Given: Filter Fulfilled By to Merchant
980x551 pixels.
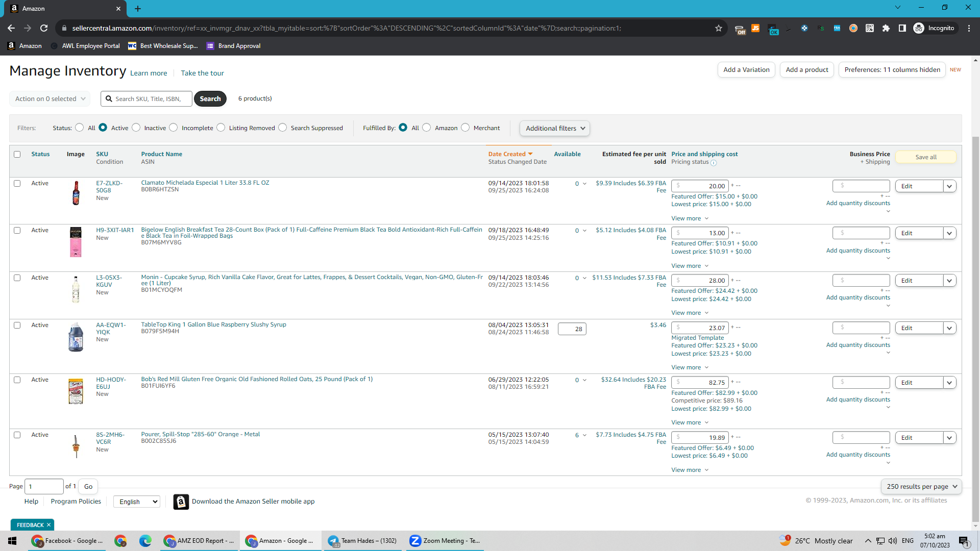Looking at the screenshot, I should [465, 128].
